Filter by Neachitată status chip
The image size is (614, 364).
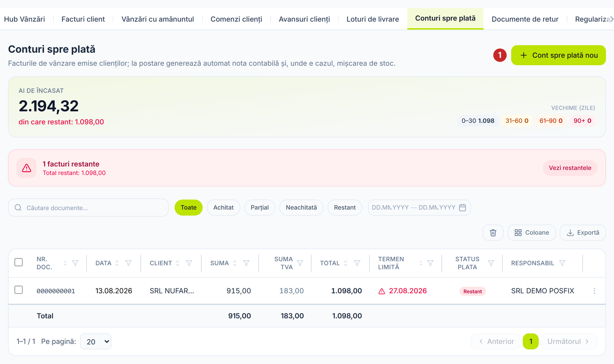[x=301, y=208]
